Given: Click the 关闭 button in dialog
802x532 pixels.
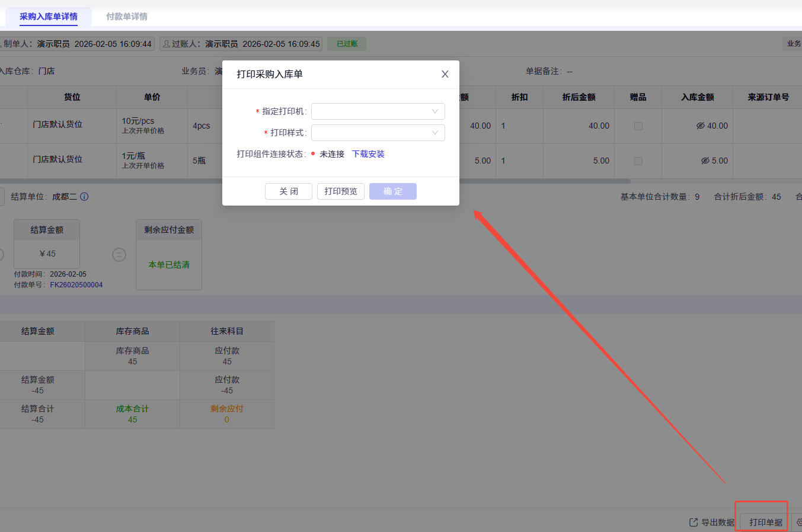Looking at the screenshot, I should (289, 191).
